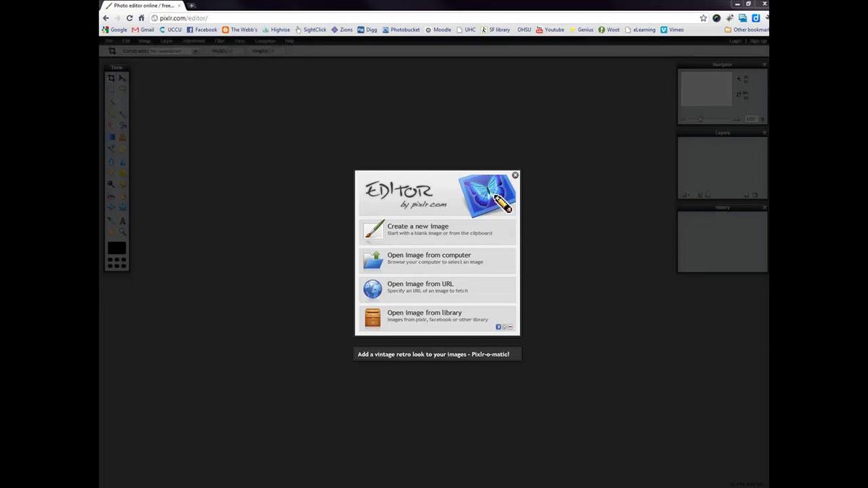Pick the Colorpicker eyedropper tool
The height and width of the screenshot is (488, 868).
pyautogui.click(x=111, y=220)
